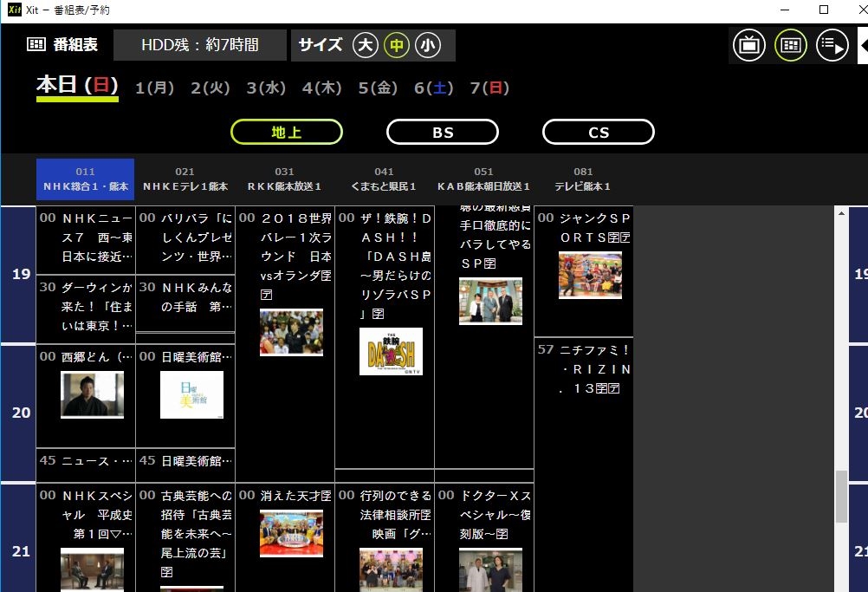This screenshot has height=592, width=868.
Task: Click the ドクターX thumbnail image
Action: [x=490, y=569]
